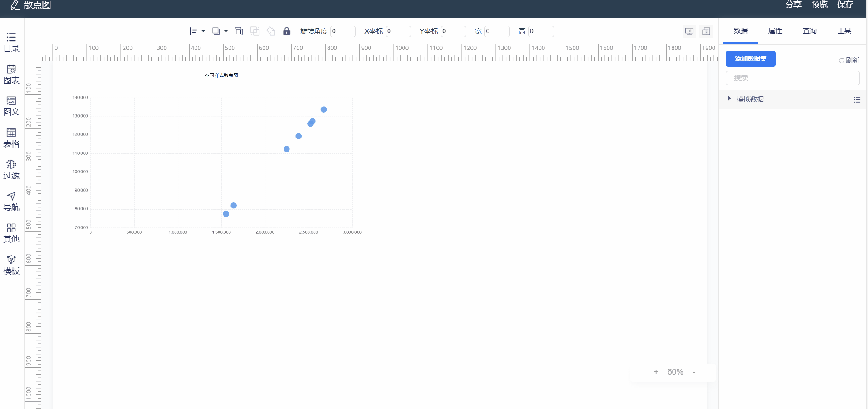The image size is (868, 409).
Task: Open the 导航 (navigation) sidebar panel
Action: coord(11,202)
